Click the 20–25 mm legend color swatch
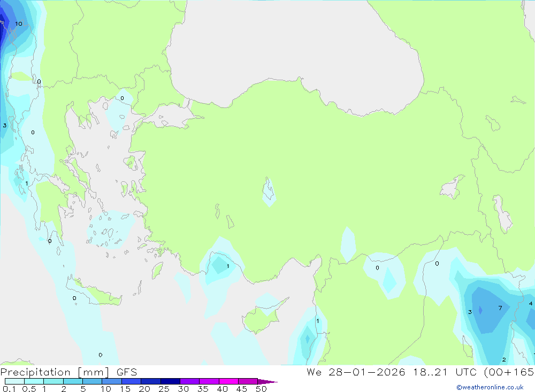535x392 pixels. click(x=150, y=381)
